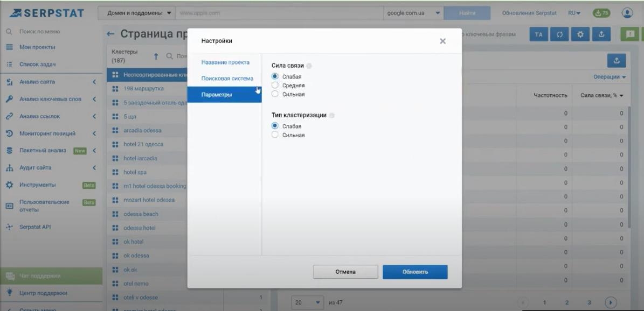This screenshot has width=644, height=311.
Task: Open the RU language dropdown
Action: pyautogui.click(x=574, y=13)
